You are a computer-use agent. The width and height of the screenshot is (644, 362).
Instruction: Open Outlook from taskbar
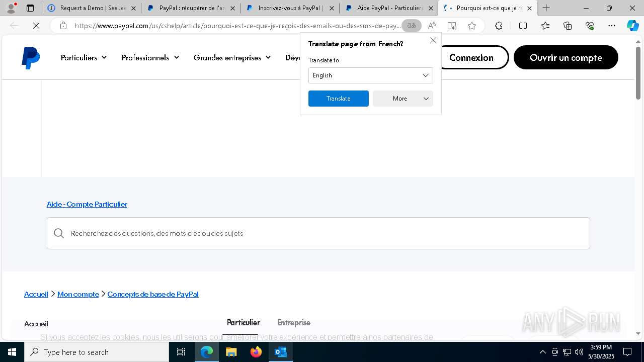coord(281,352)
